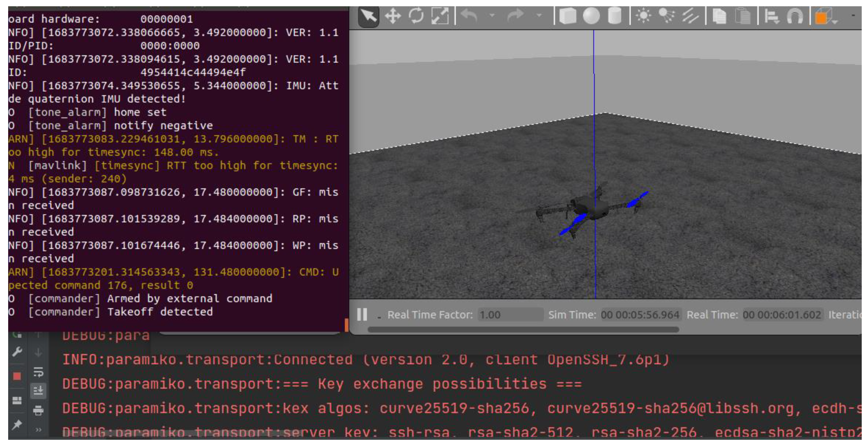Expand the orange view angle dropdown
This screenshot has height=447, width=868.
pyautogui.click(x=835, y=22)
